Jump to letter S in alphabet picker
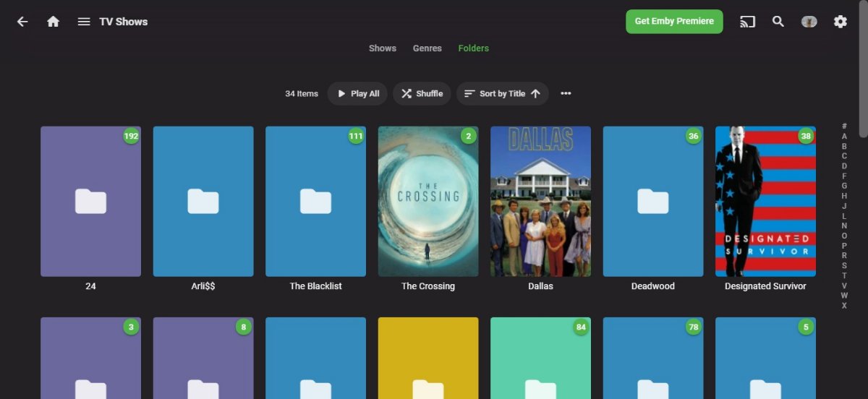Viewport: 868px width, 399px height. click(844, 266)
